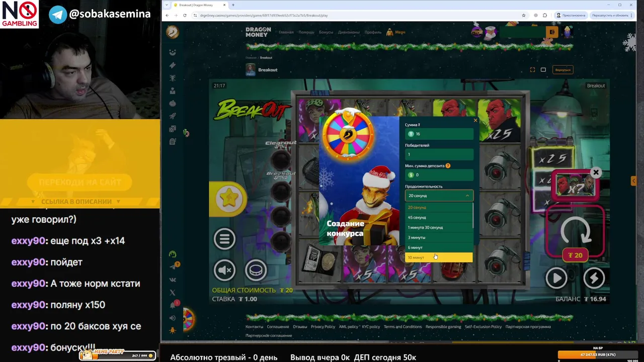Open Профиль navigation item
Screen dimensions: 644x362
click(x=373, y=32)
